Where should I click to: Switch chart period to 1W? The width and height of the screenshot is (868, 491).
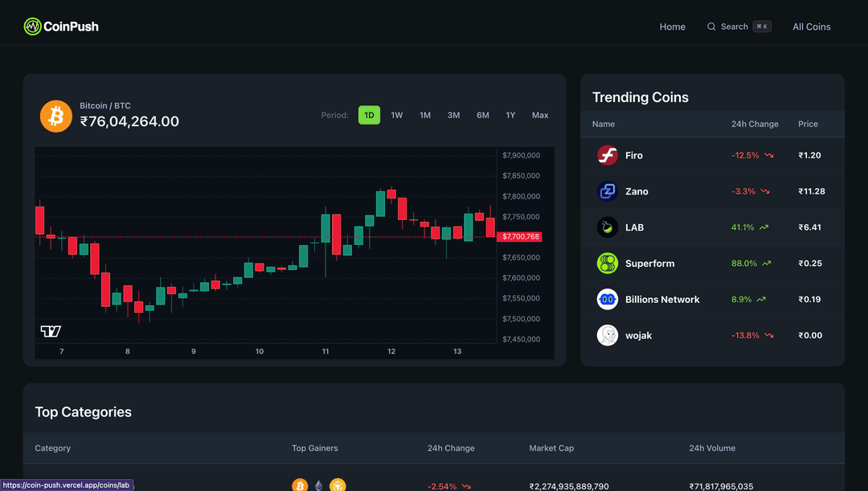pos(397,115)
